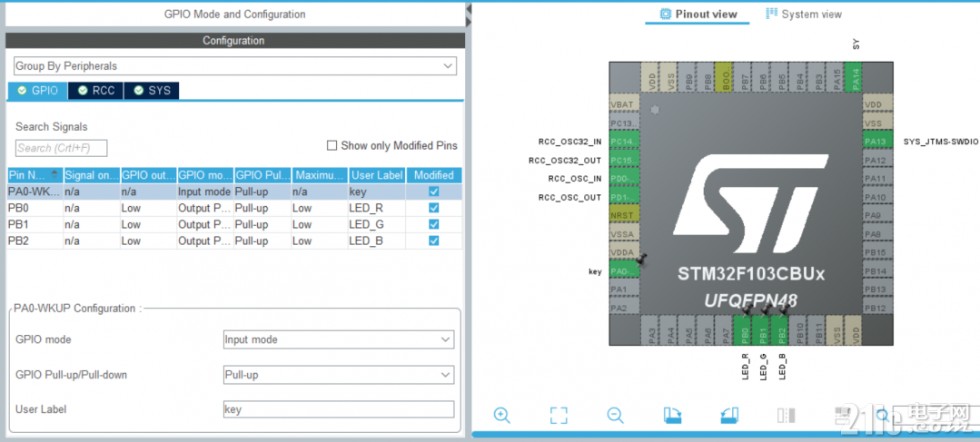Click the fit-to-view frame icon
Image resolution: width=980 pixels, height=442 pixels.
559,415
